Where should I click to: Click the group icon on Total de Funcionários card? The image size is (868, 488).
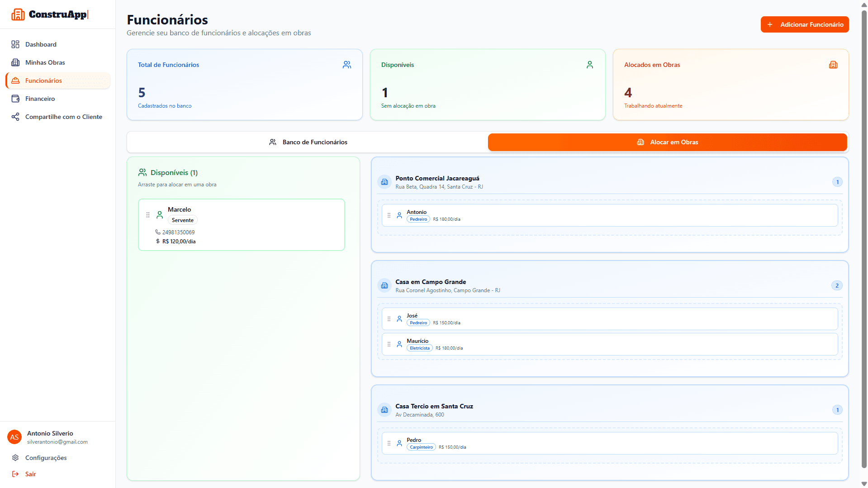347,65
